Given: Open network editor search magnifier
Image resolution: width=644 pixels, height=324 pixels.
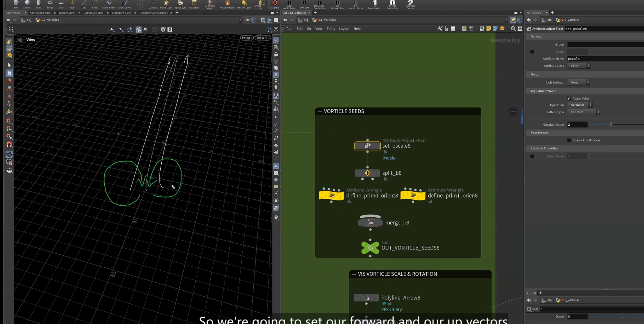Looking at the screenshot, I should click(x=513, y=29).
